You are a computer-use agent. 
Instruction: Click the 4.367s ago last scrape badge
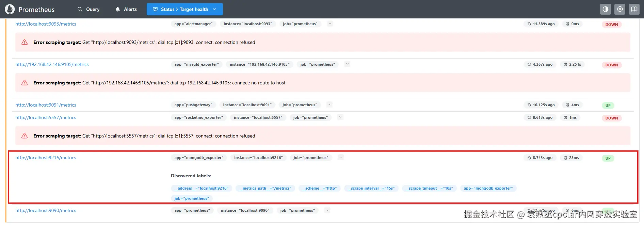click(x=540, y=64)
